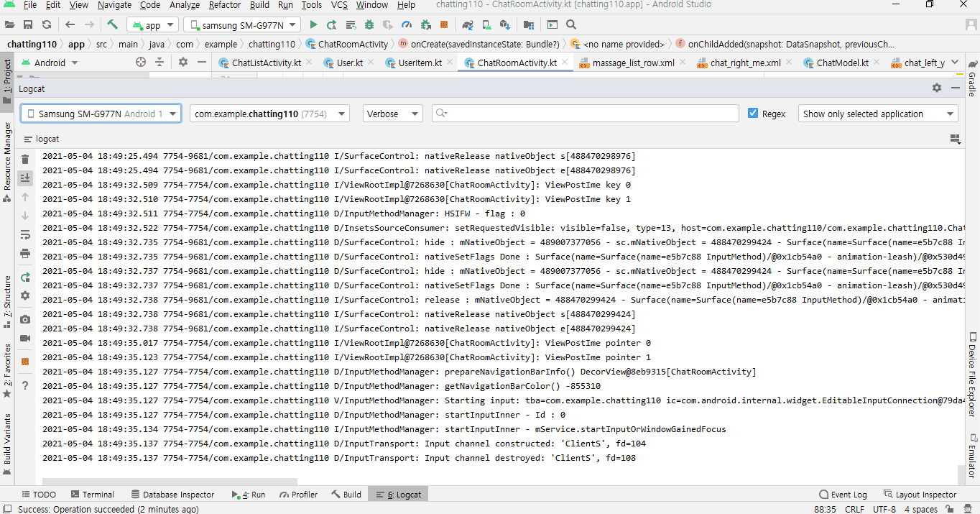Viewport: 980px width, 514px height.
Task: Show hidden editor tabs with the chevron
Action: 955,63
